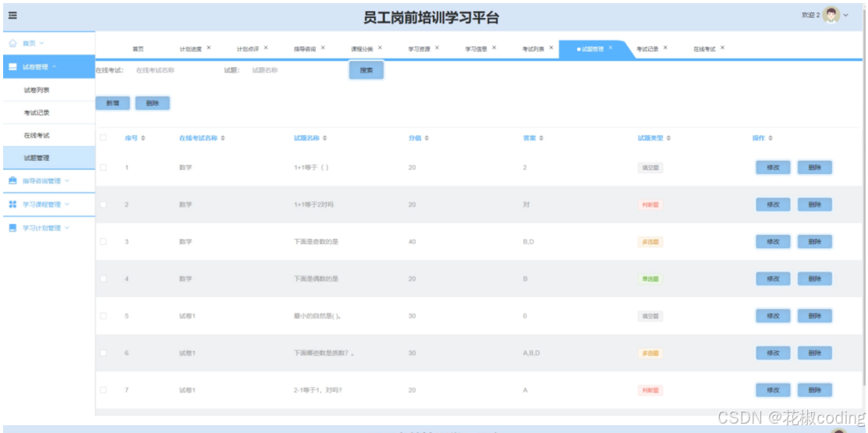Viewport: 868px width, 433px height.
Task: Expand the 指导咨询管理 chevron
Action: (x=67, y=180)
